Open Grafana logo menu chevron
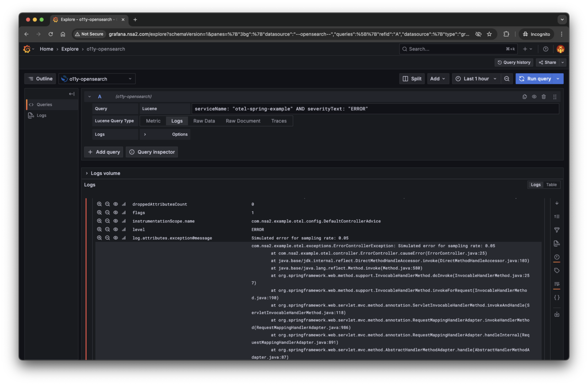588x385 pixels. click(33, 49)
